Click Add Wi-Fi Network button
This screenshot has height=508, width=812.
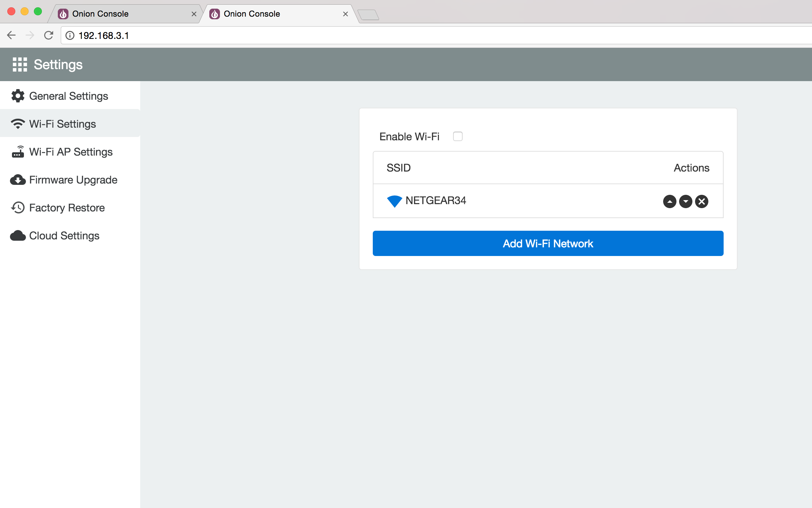[548, 243]
